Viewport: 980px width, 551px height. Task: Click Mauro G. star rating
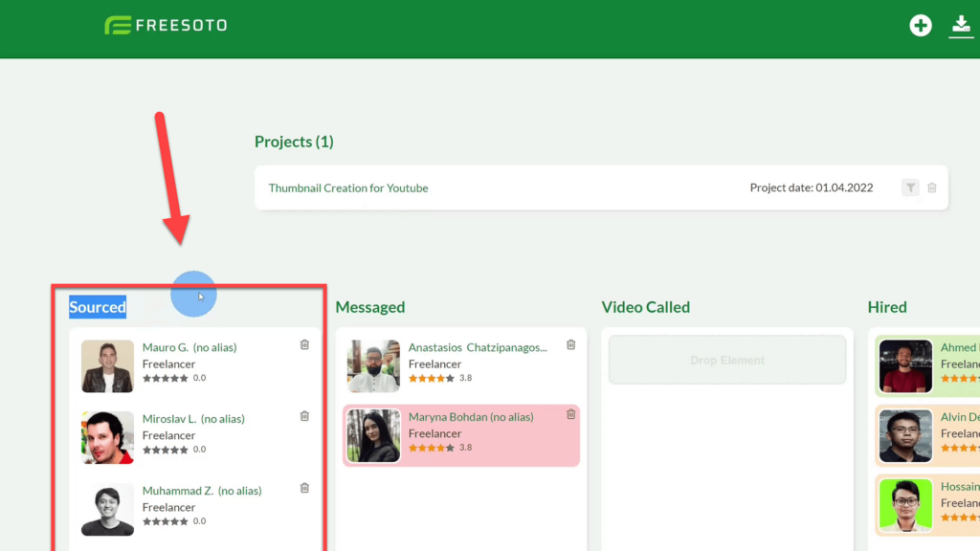[x=165, y=378]
